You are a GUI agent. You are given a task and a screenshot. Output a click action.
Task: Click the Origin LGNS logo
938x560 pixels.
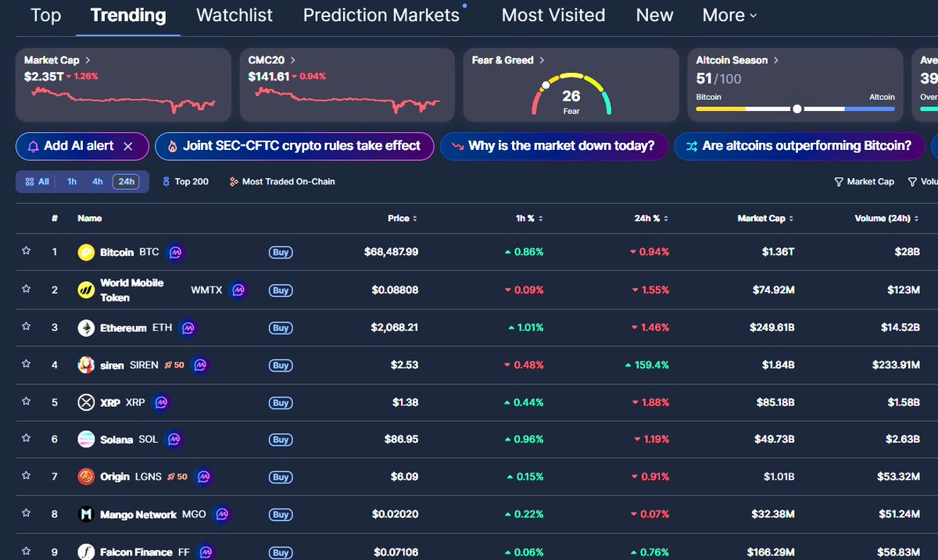[x=86, y=476]
